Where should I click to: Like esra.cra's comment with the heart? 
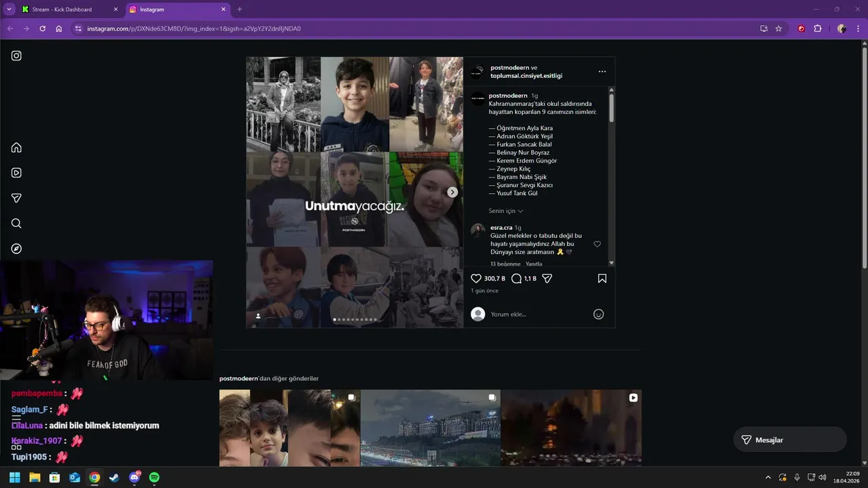click(597, 244)
